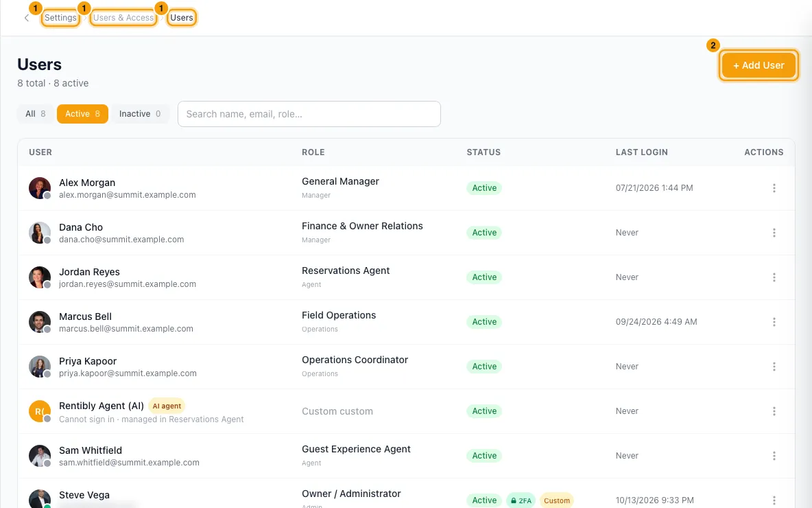
Task: Click the 09/24/2026 4:49 AM login time
Action: point(656,322)
